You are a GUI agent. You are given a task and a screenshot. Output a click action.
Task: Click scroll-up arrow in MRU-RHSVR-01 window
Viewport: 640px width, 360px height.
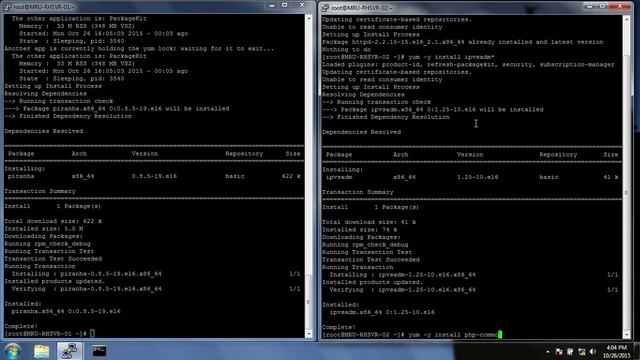309,18
